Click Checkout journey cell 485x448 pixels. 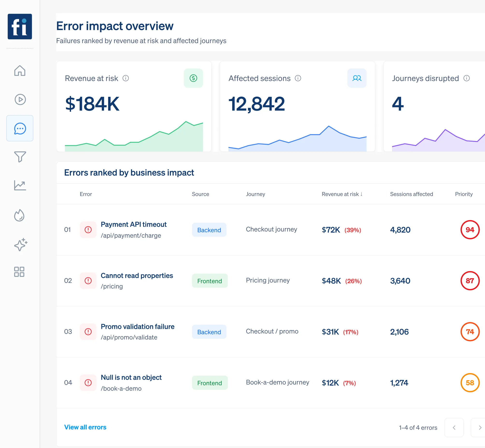click(271, 229)
